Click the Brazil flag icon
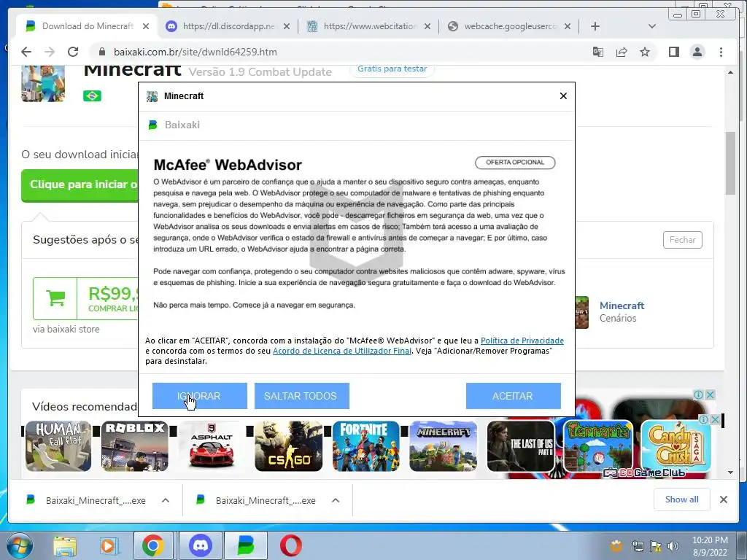 (x=92, y=96)
